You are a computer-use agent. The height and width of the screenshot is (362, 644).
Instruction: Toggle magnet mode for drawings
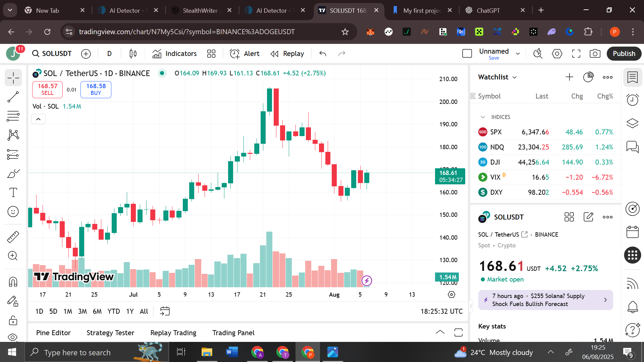click(x=13, y=282)
